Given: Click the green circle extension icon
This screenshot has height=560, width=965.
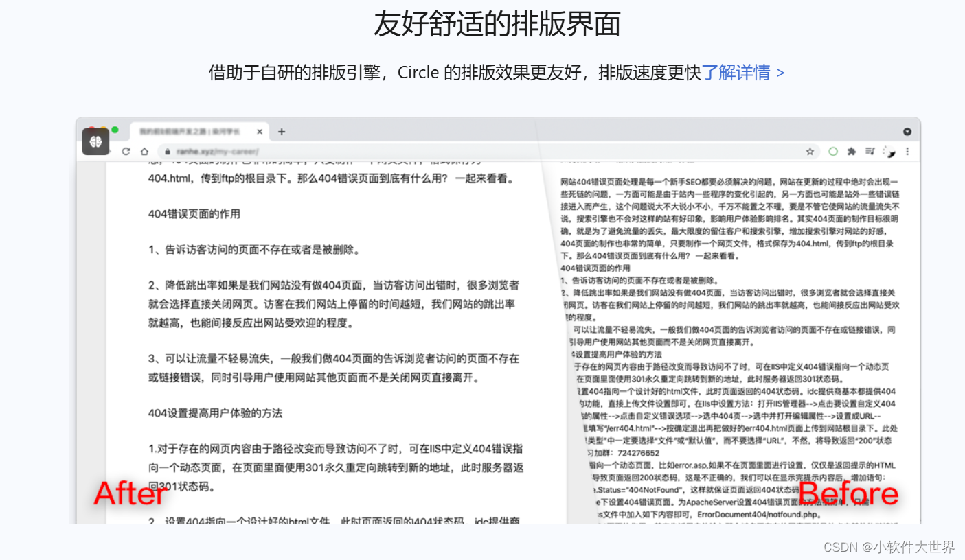Looking at the screenshot, I should click(x=833, y=152).
